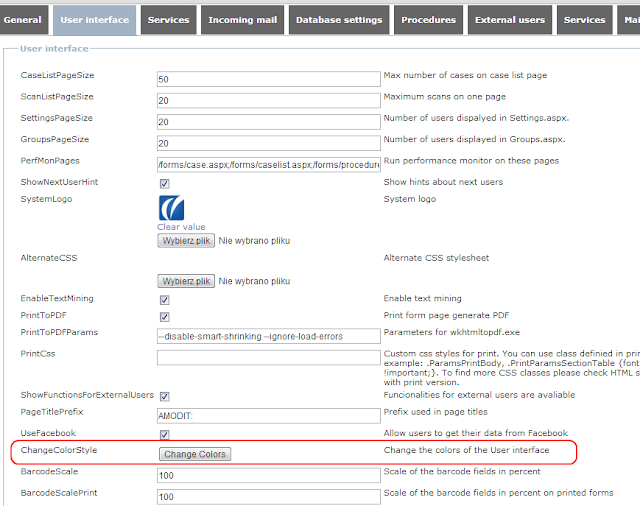This screenshot has height=506, width=640.
Task: Click the GroupsPageSize input field
Action: [269, 143]
